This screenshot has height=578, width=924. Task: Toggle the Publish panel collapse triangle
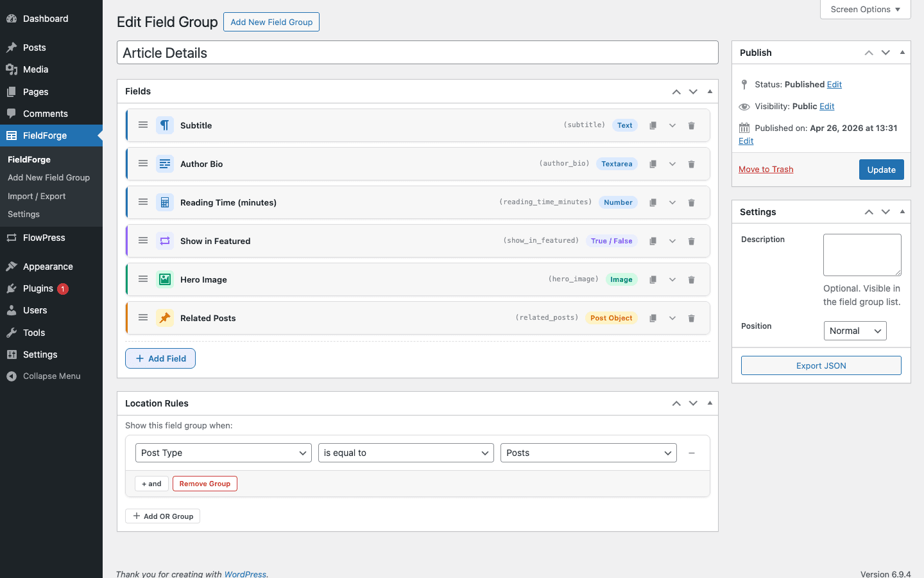[902, 53]
